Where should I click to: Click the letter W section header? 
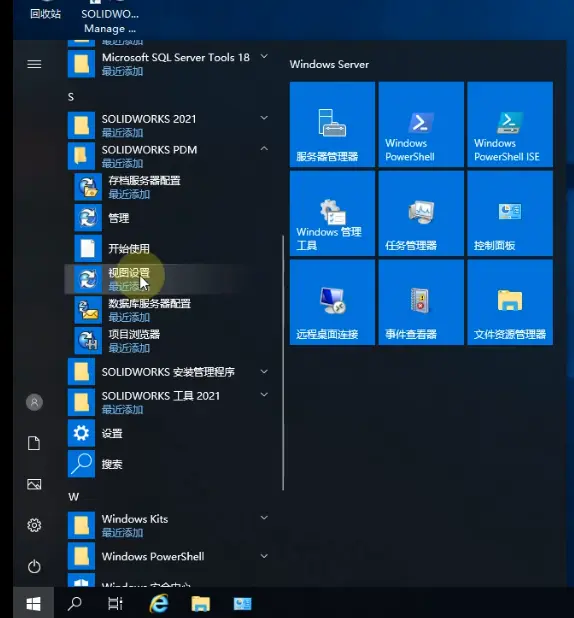coord(73,497)
